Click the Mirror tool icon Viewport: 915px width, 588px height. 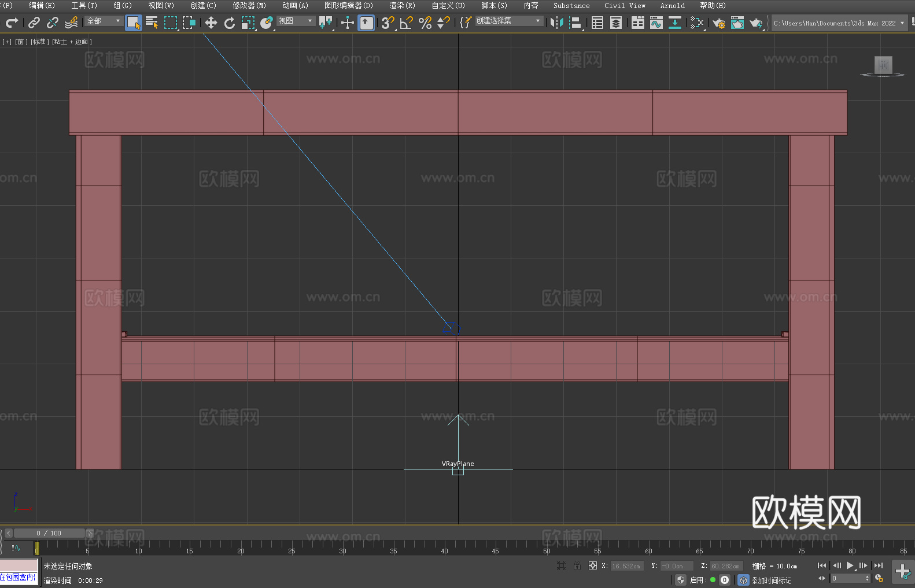[557, 23]
